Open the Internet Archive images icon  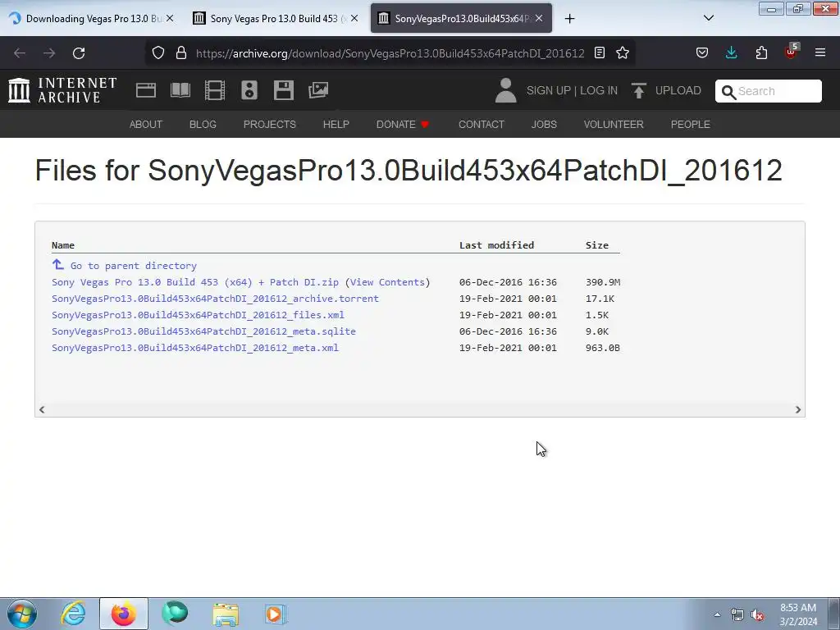318,90
